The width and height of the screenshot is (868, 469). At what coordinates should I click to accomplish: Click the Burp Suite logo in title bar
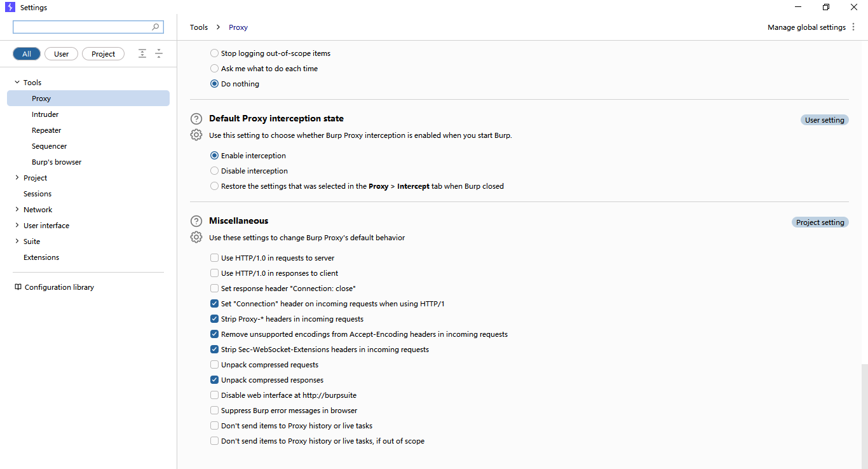tap(10, 8)
